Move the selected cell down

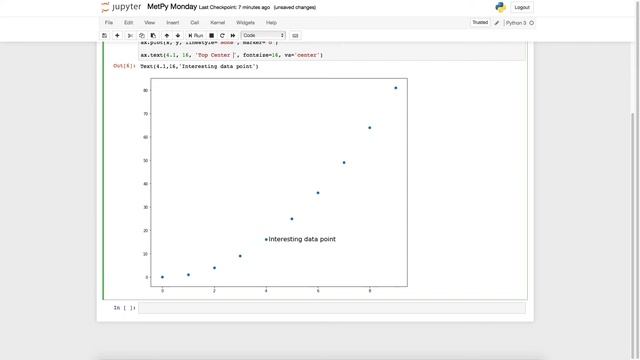click(x=178, y=36)
